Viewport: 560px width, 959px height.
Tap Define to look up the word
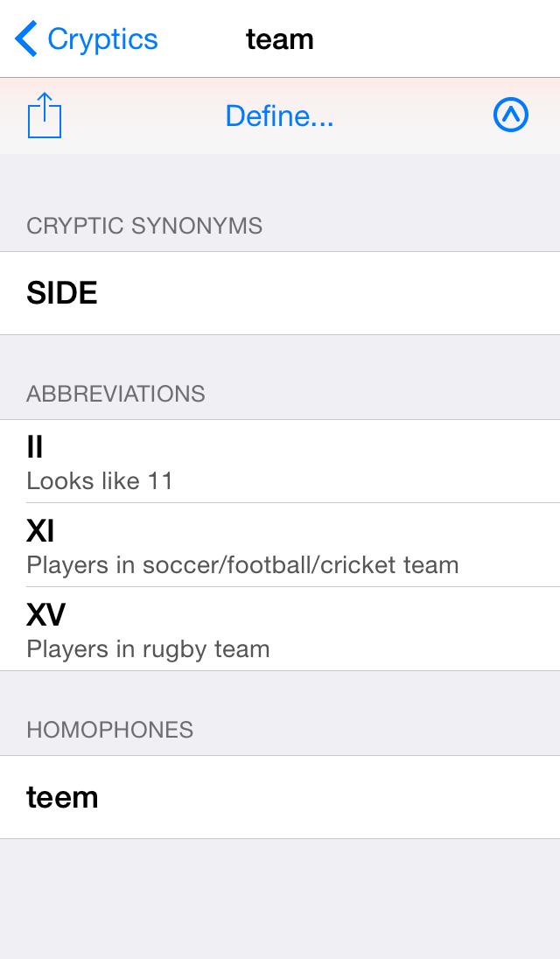tap(279, 115)
